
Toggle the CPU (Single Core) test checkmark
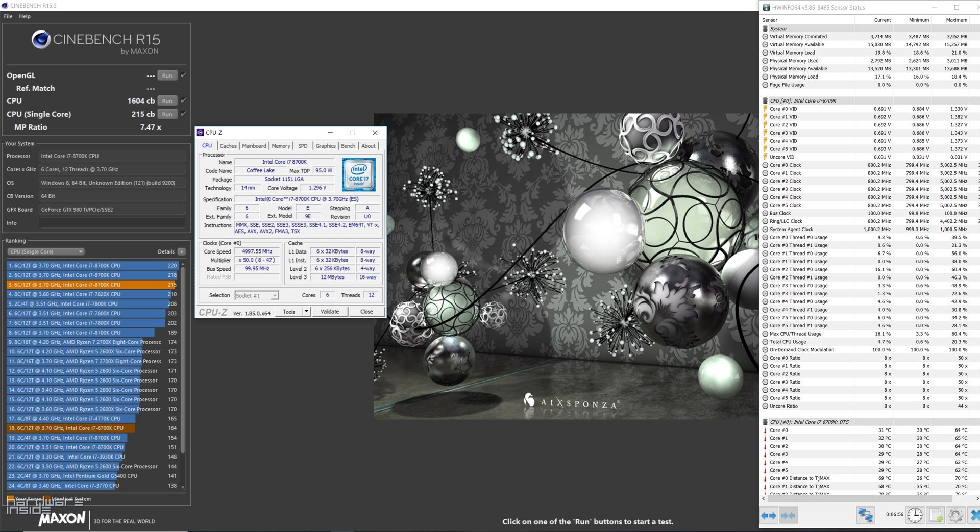click(184, 114)
